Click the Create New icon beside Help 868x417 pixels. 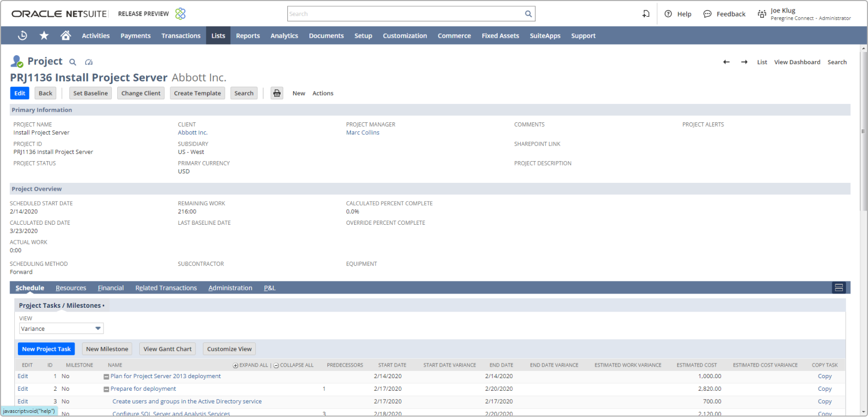coord(646,14)
